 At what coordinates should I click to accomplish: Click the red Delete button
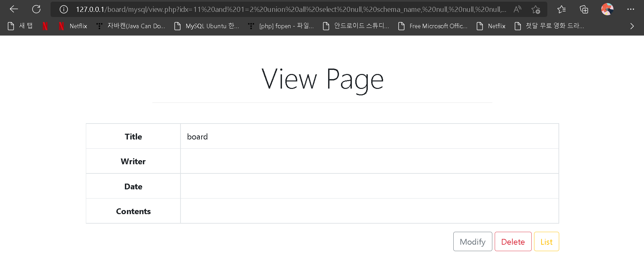(513, 242)
